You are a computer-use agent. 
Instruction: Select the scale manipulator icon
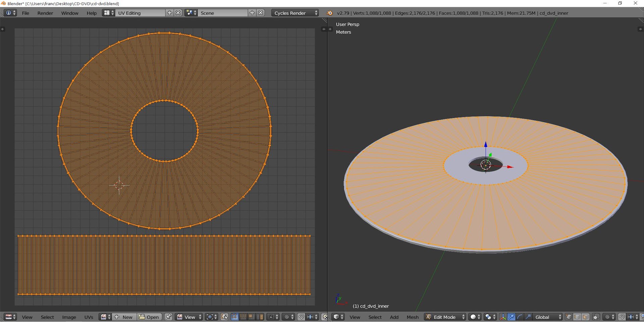[528, 317]
